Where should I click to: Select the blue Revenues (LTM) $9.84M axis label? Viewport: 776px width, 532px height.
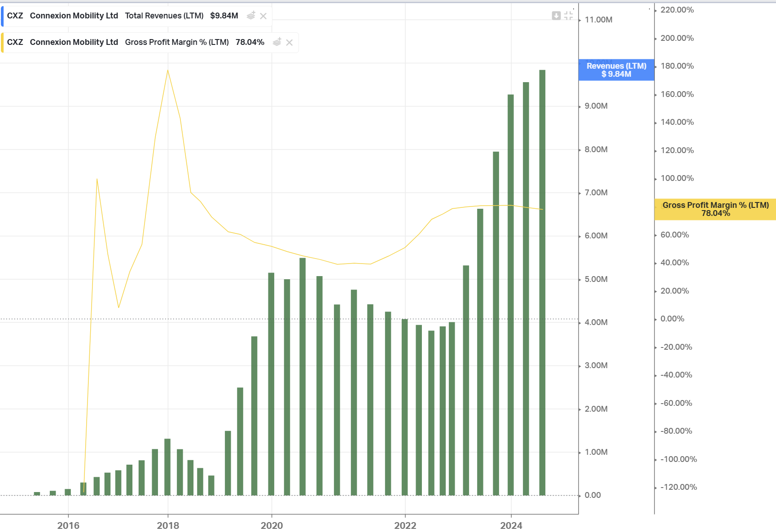click(x=616, y=70)
